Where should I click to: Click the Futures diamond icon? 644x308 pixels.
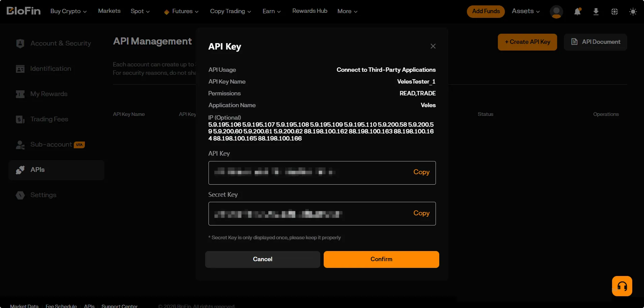click(166, 12)
